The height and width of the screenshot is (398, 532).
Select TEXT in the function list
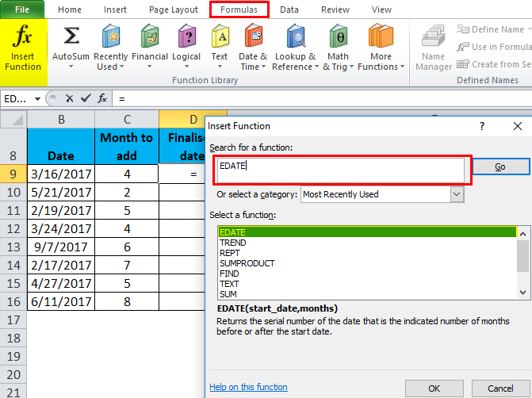coord(367,284)
